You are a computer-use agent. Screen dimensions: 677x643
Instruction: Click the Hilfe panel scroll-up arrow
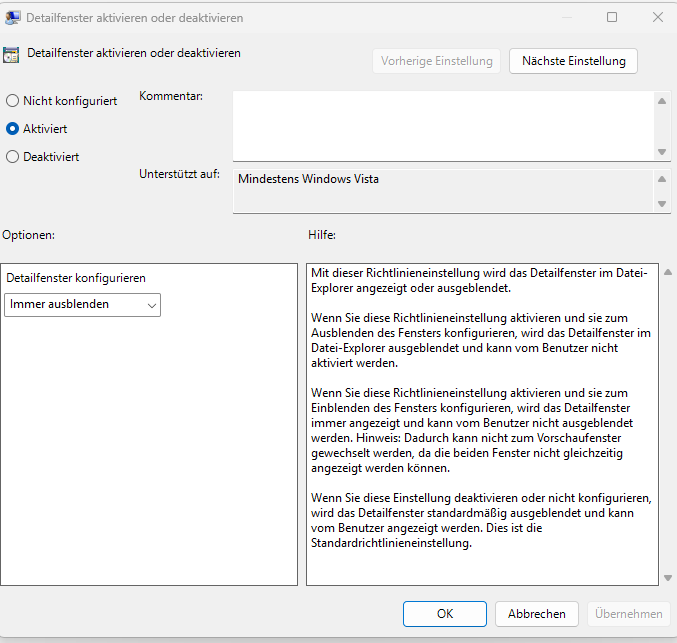coord(668,272)
